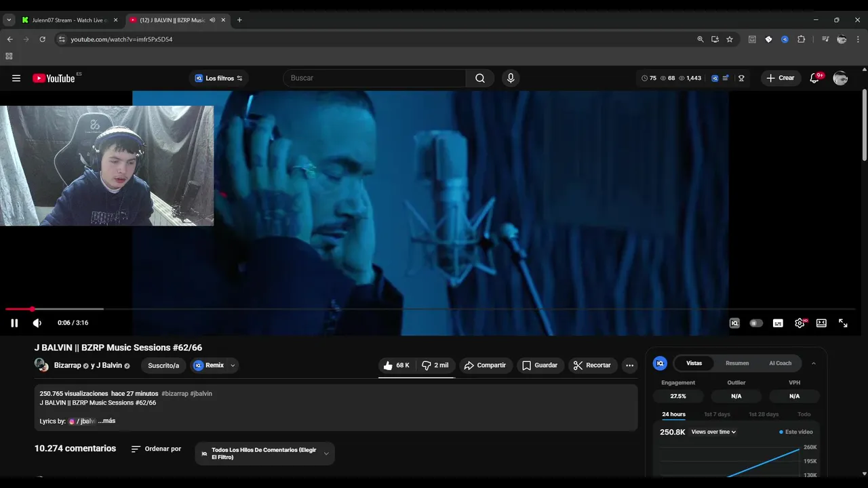868x488 pixels.
Task: Click Chrome media control music icon
Action: pos(825,39)
